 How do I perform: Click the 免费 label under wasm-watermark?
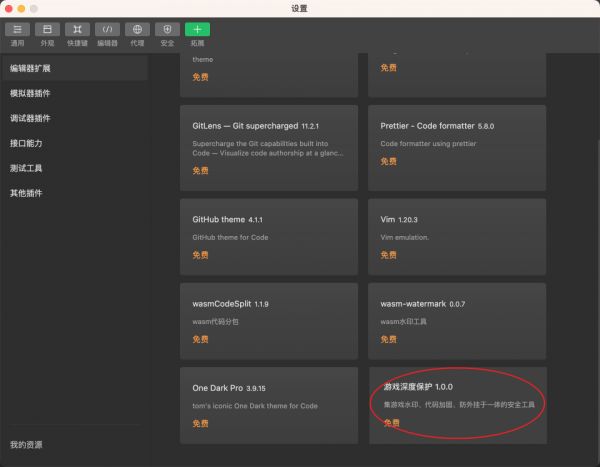click(388, 339)
